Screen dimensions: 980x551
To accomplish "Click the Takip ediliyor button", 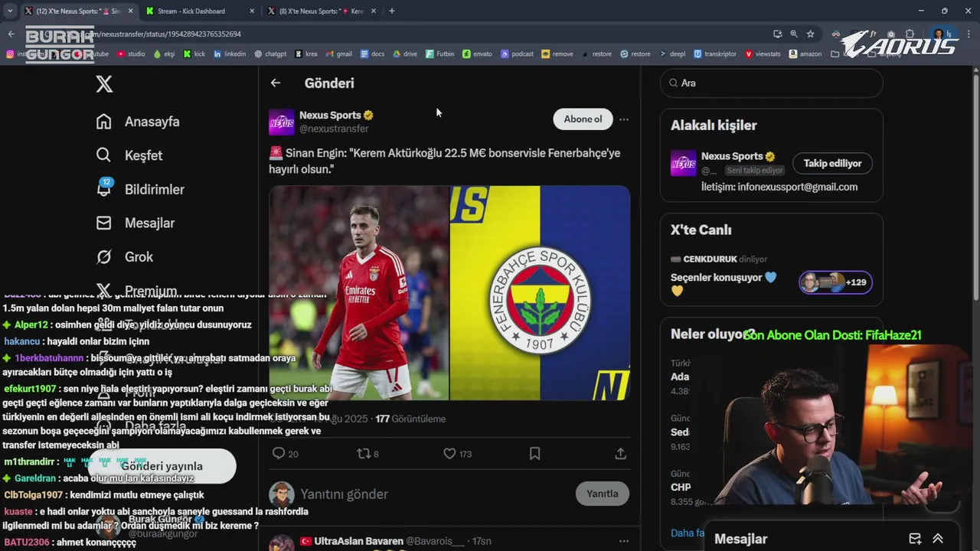I will click(832, 163).
